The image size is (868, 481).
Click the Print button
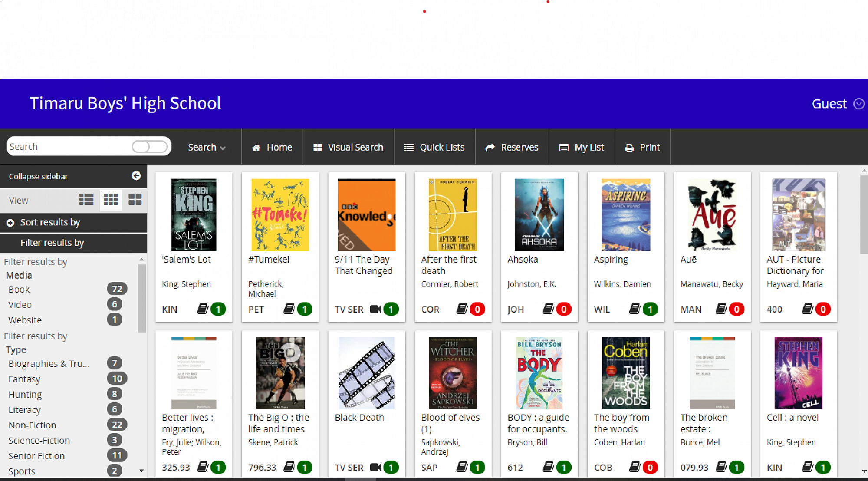642,148
